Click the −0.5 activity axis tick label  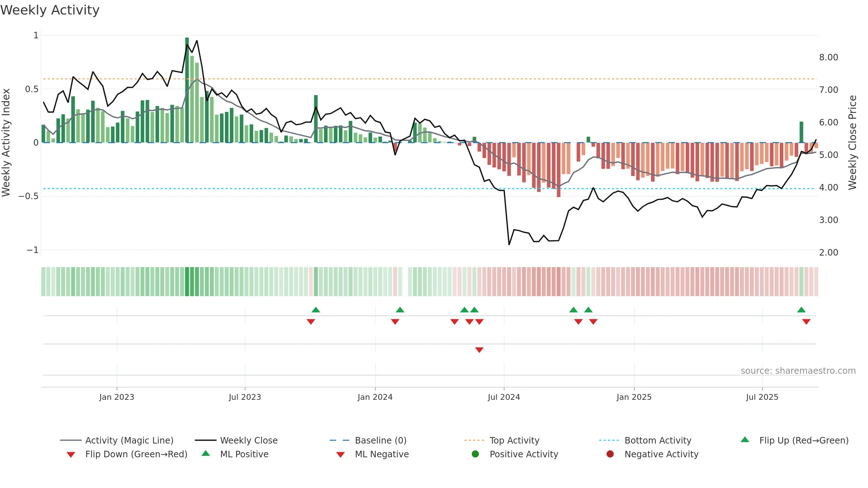point(29,196)
